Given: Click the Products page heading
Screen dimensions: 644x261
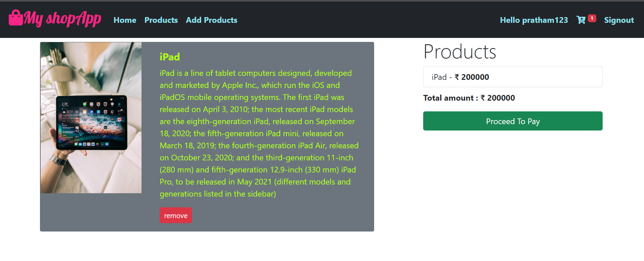Looking at the screenshot, I should point(460,51).
